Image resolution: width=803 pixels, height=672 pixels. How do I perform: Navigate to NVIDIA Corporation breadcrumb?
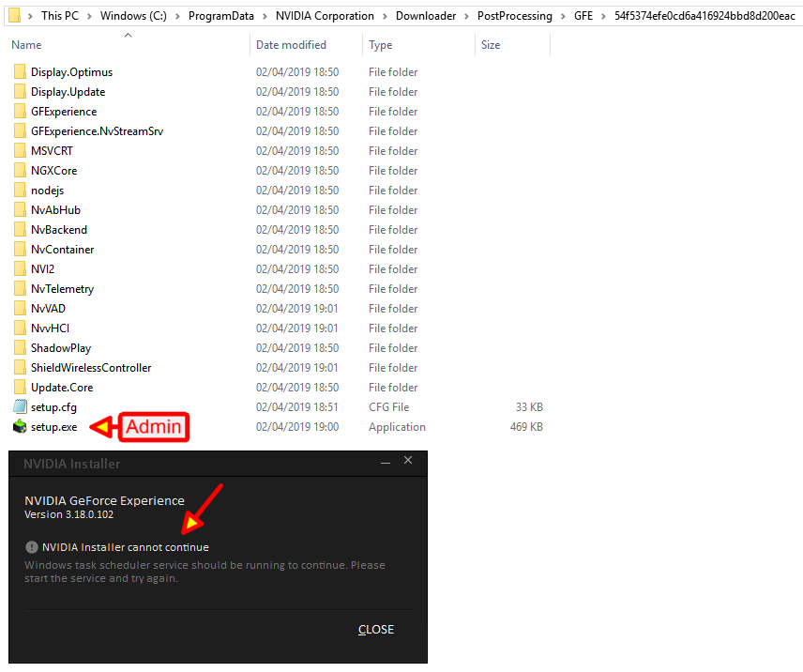coord(325,16)
